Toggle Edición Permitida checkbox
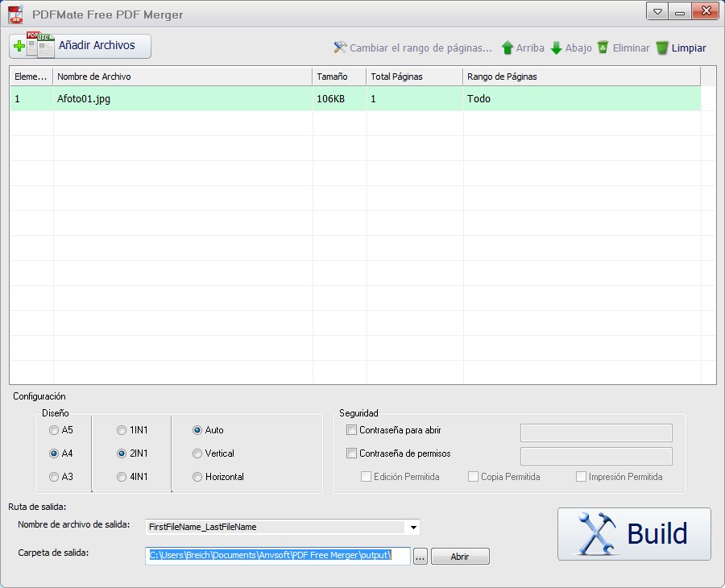725x588 pixels. 366,477
